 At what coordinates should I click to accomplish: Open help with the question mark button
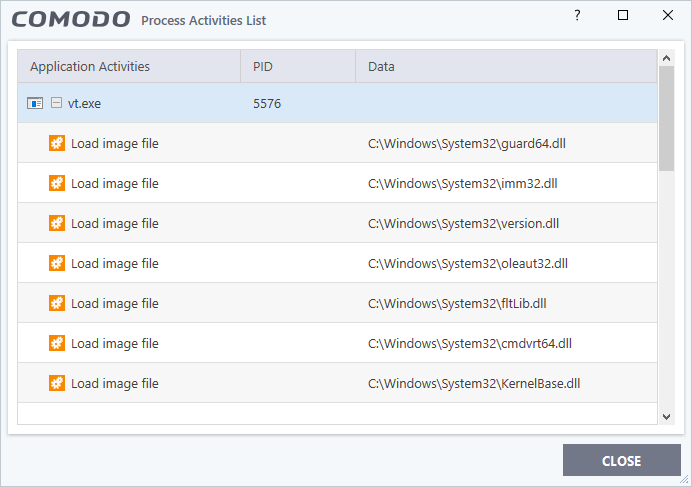(x=577, y=15)
